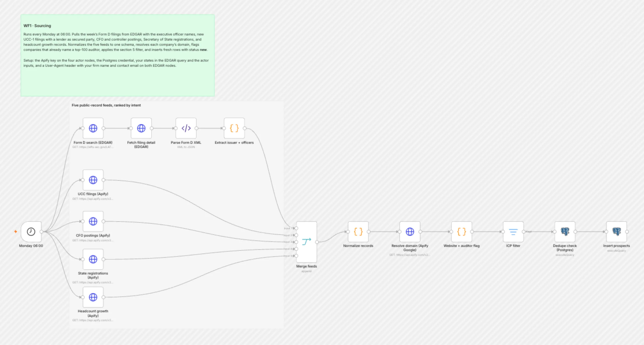Click the Input 5 connector on Merge feeds
Screen dimensions: 644x345
point(296,256)
